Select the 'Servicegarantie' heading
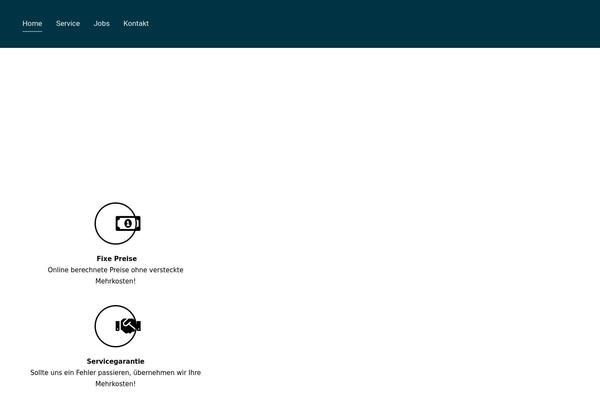Image resolution: width=600 pixels, height=400 pixels. click(116, 361)
